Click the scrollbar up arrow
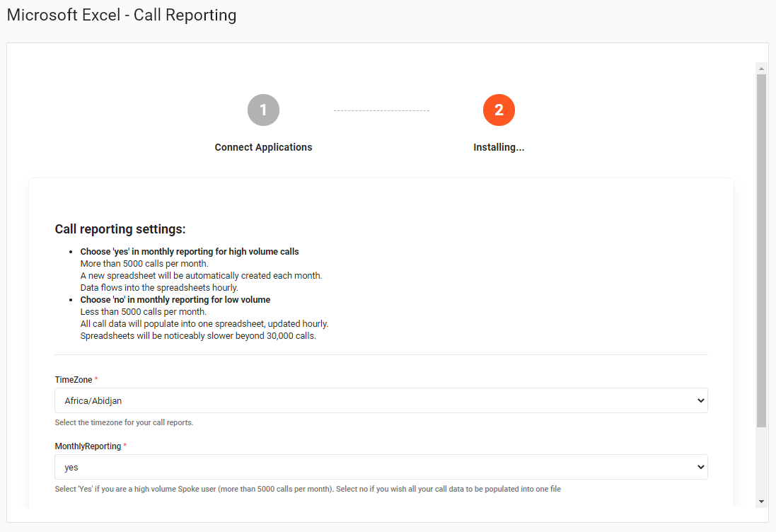Screen dimensions: 776x532 [761, 69]
